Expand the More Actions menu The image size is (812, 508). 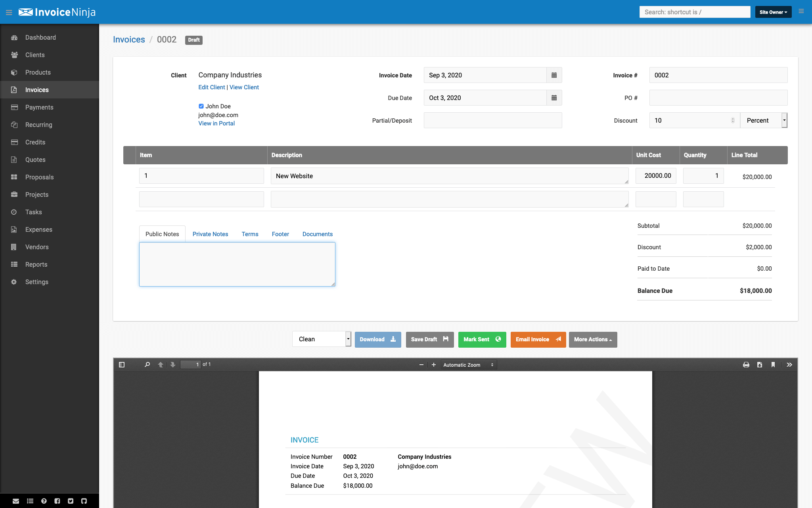coord(593,339)
